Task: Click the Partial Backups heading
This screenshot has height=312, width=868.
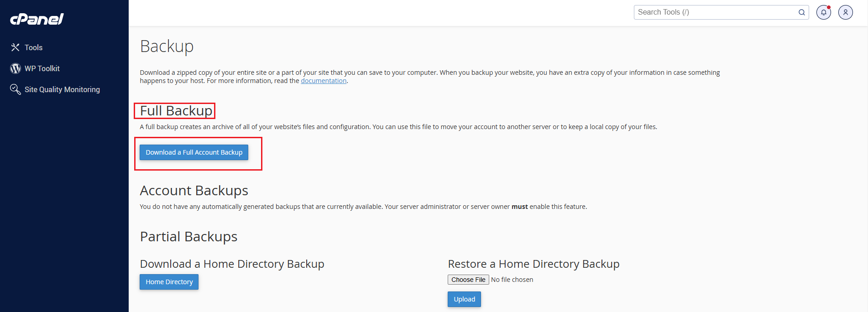Action: pyautogui.click(x=188, y=237)
